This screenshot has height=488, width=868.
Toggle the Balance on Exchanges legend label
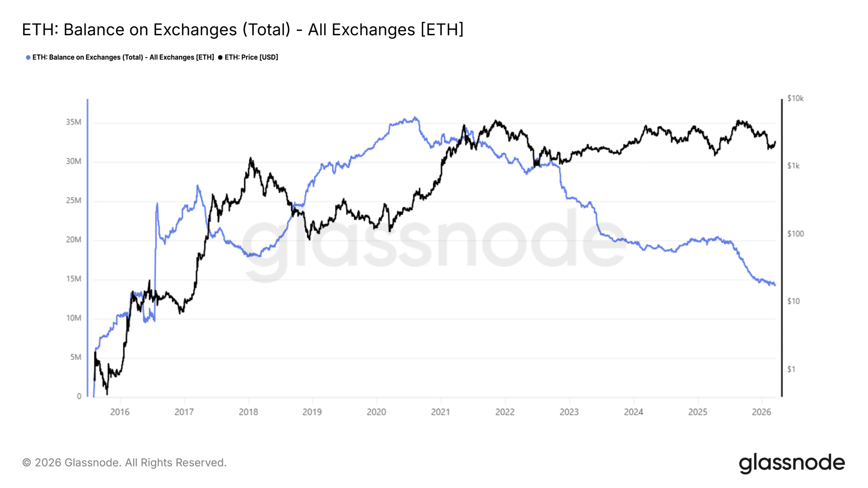pos(123,57)
